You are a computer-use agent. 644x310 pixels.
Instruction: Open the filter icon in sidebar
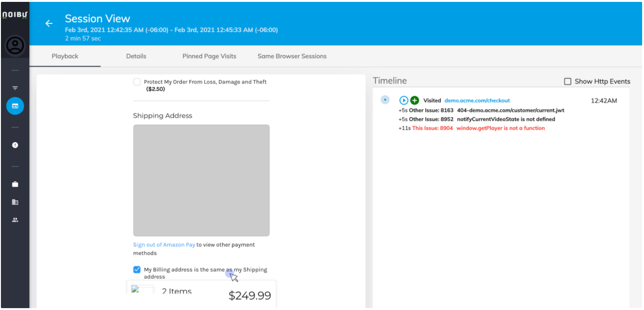[x=15, y=88]
